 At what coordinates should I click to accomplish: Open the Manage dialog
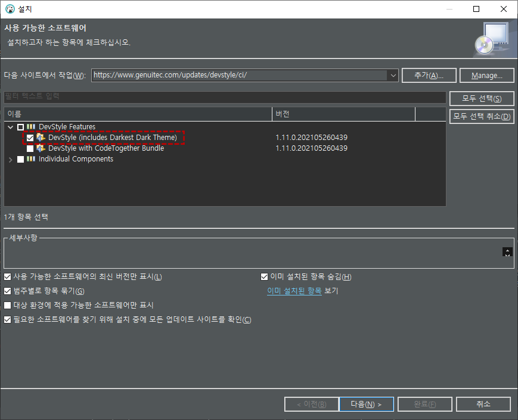point(487,75)
